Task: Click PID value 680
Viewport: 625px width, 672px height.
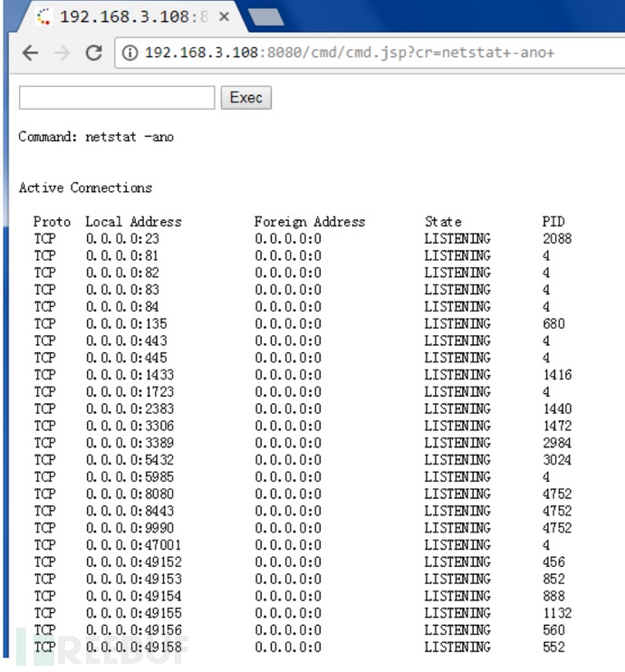Action: pos(553,323)
